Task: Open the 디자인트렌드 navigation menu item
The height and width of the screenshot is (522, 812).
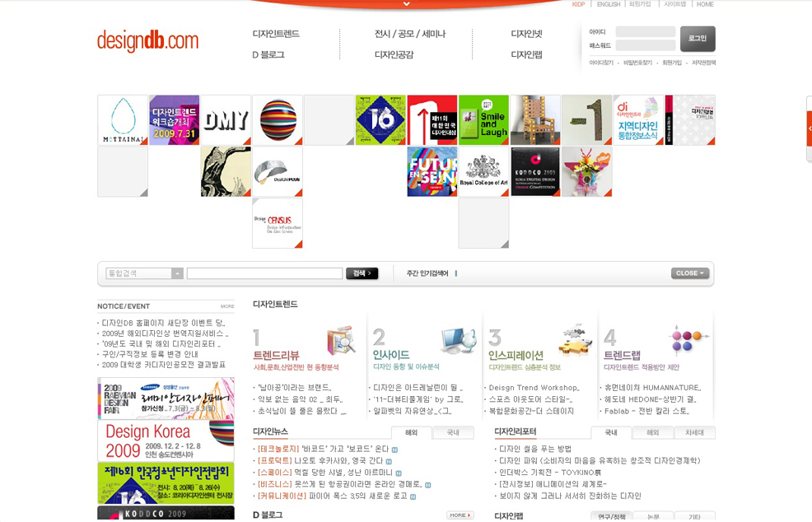Action: pos(276,34)
